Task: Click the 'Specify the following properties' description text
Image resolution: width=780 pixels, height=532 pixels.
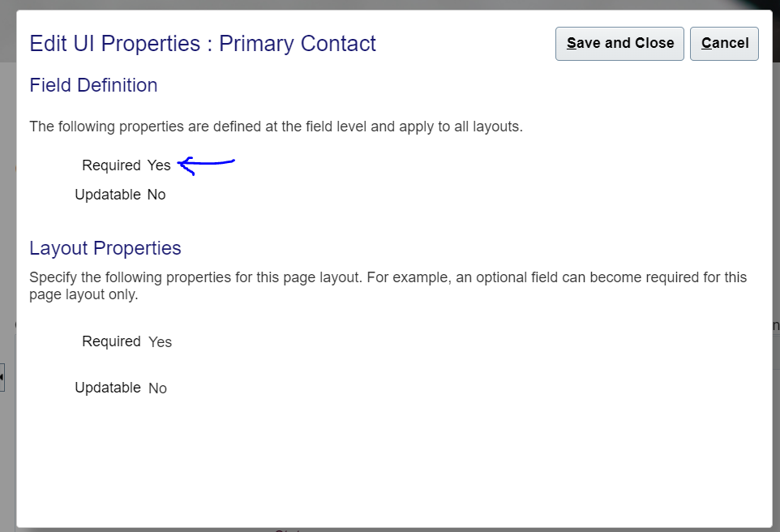Action: [x=388, y=277]
